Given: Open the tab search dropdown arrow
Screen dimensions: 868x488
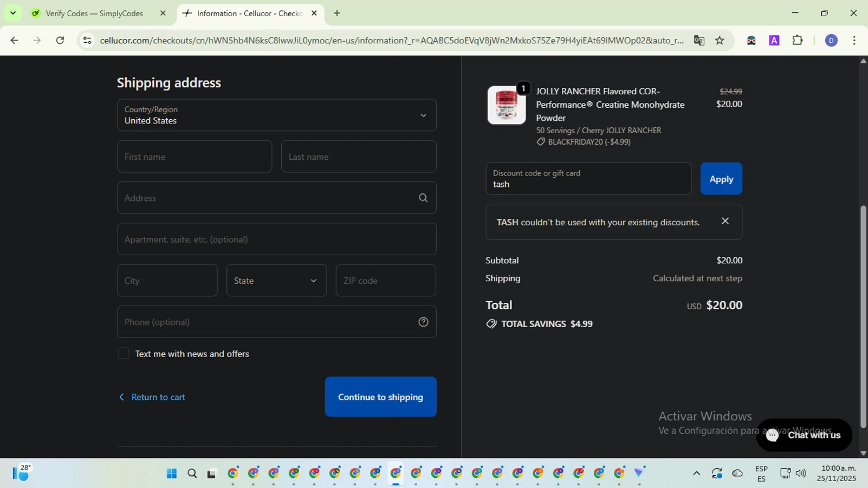Looking at the screenshot, I should point(13,13).
